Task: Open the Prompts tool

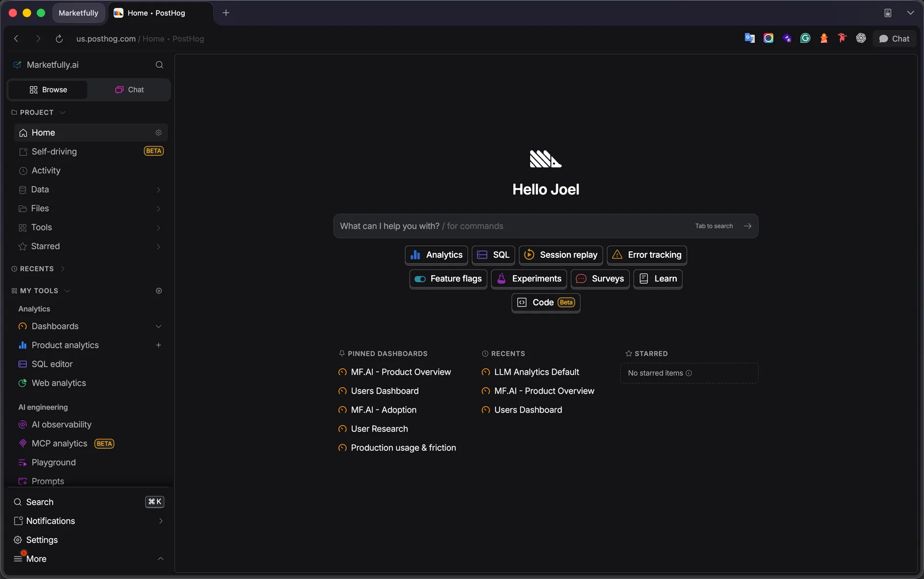Action: [x=91, y=481]
